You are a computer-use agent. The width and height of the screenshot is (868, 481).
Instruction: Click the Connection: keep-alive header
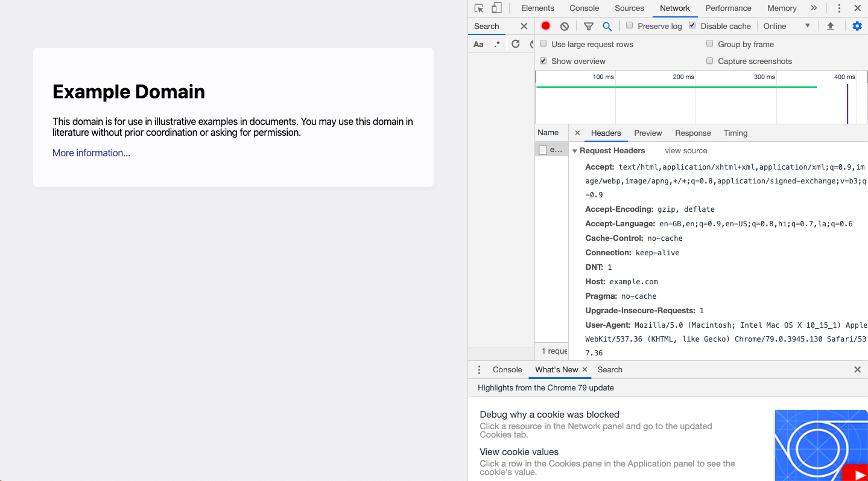[632, 253]
